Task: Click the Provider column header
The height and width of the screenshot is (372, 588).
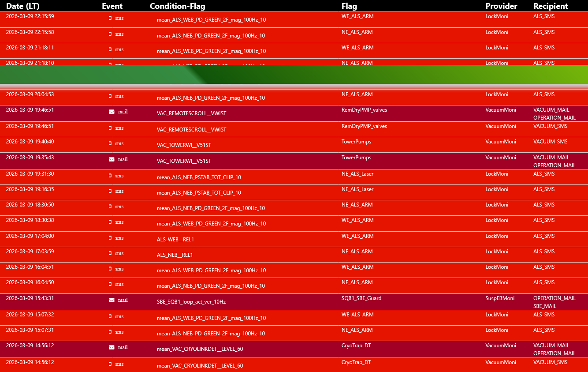Action: tap(501, 6)
